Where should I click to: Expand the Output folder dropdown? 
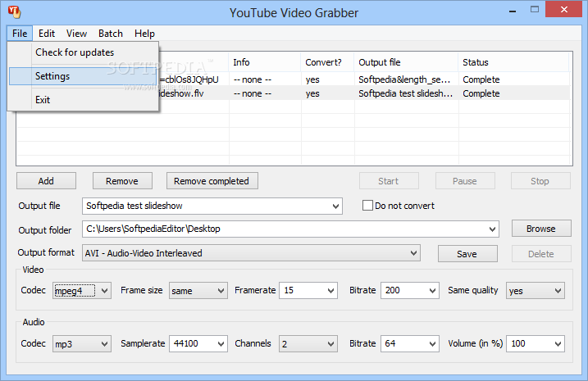[492, 229]
